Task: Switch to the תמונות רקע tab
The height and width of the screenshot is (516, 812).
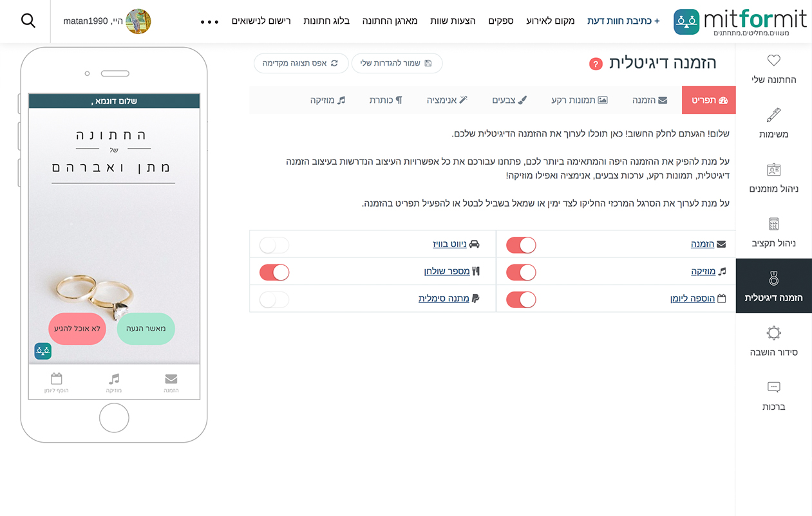Action: (580, 100)
